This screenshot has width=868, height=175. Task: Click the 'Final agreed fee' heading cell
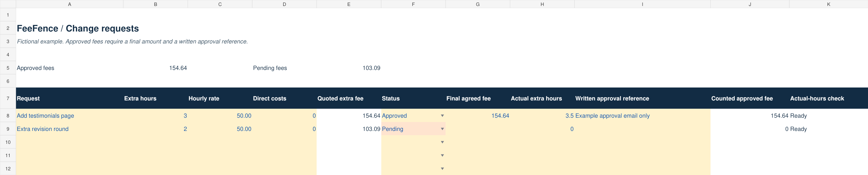[x=478, y=98]
